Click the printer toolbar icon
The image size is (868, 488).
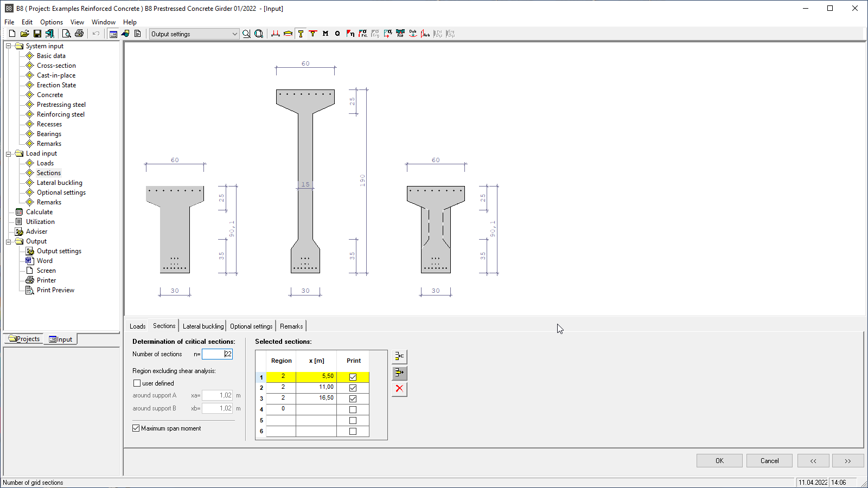click(x=79, y=34)
